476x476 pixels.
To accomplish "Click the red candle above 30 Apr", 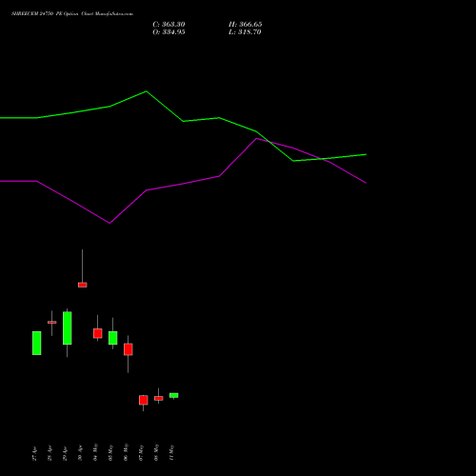I will tap(83, 285).
